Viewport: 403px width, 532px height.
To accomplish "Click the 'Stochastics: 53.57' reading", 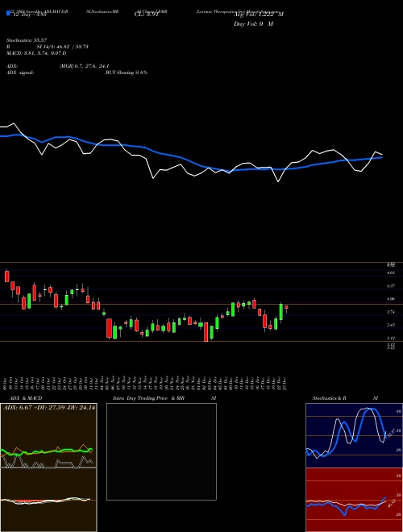I will (x=27, y=40).
